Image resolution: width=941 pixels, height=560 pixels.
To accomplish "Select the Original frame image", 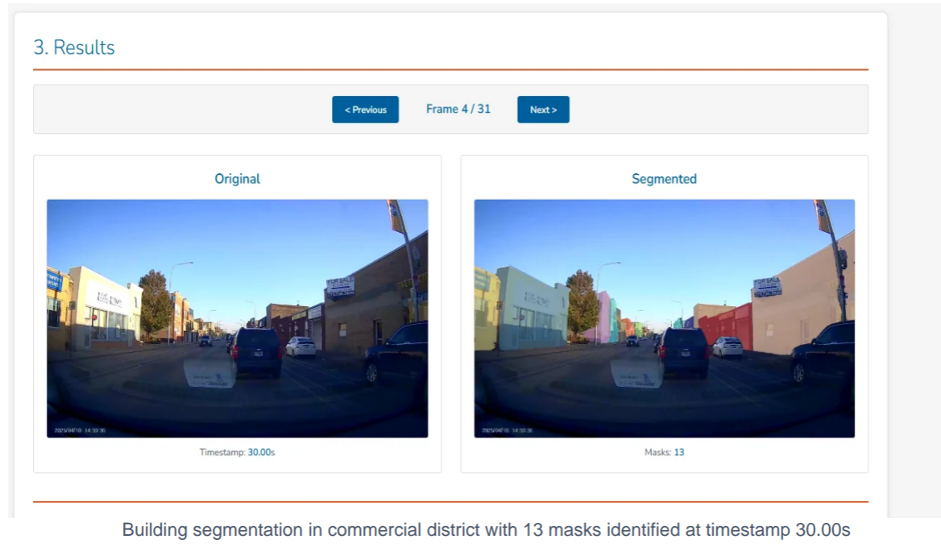I will click(x=238, y=318).
